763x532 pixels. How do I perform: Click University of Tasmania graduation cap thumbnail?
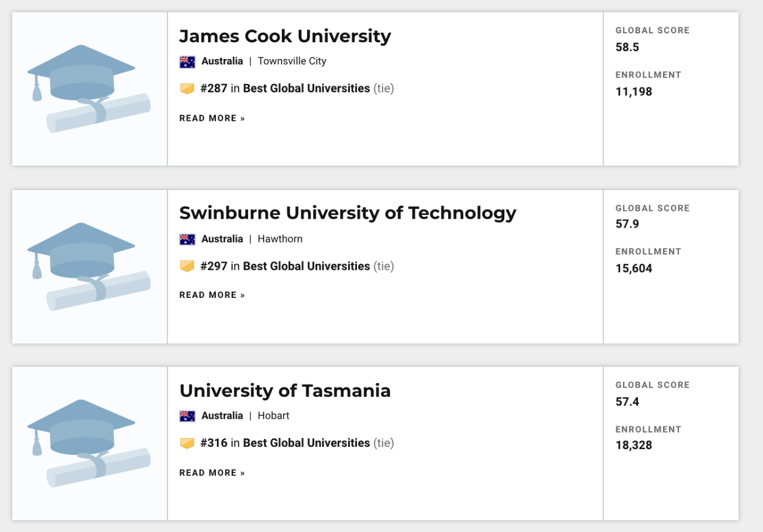tap(89, 443)
